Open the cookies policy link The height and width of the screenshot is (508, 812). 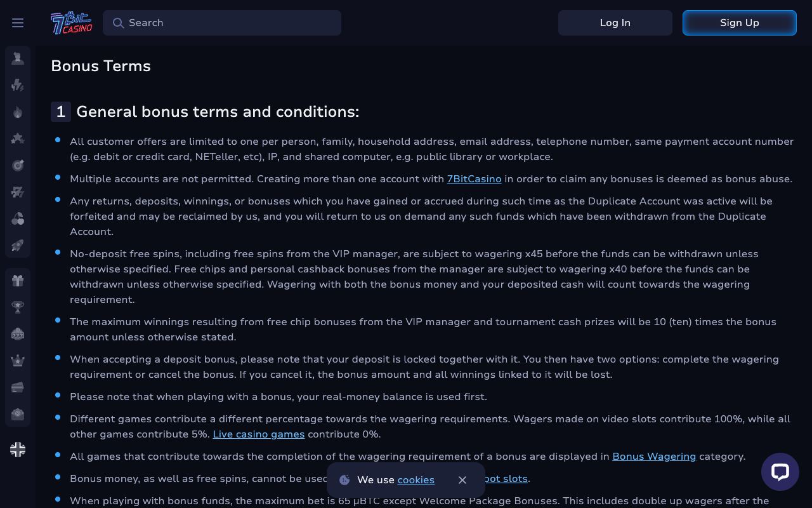pos(416,480)
